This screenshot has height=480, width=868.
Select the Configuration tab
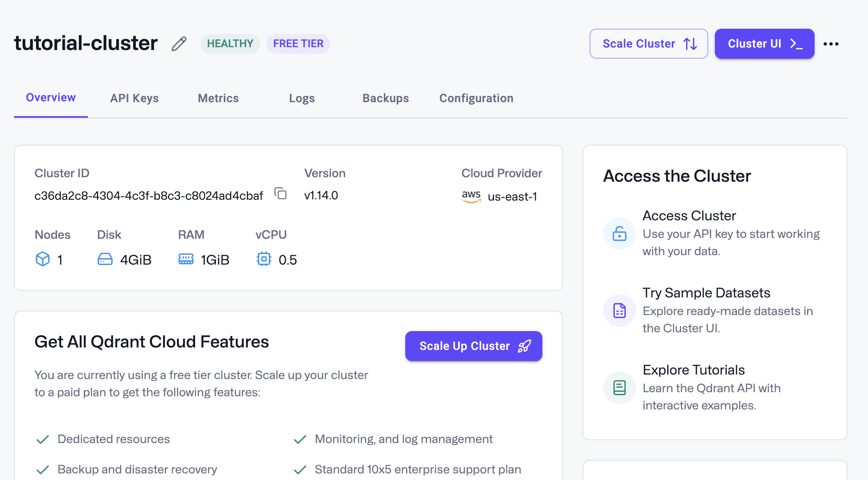(476, 98)
